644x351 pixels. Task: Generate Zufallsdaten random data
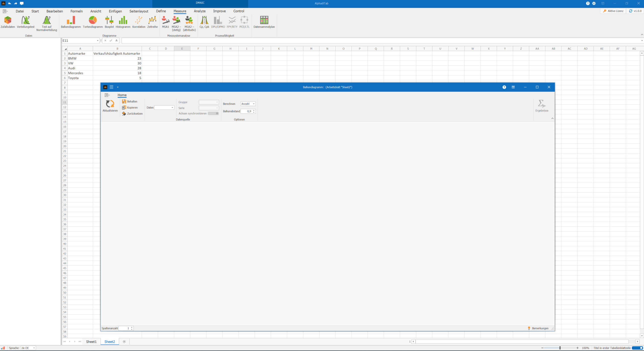8,22
